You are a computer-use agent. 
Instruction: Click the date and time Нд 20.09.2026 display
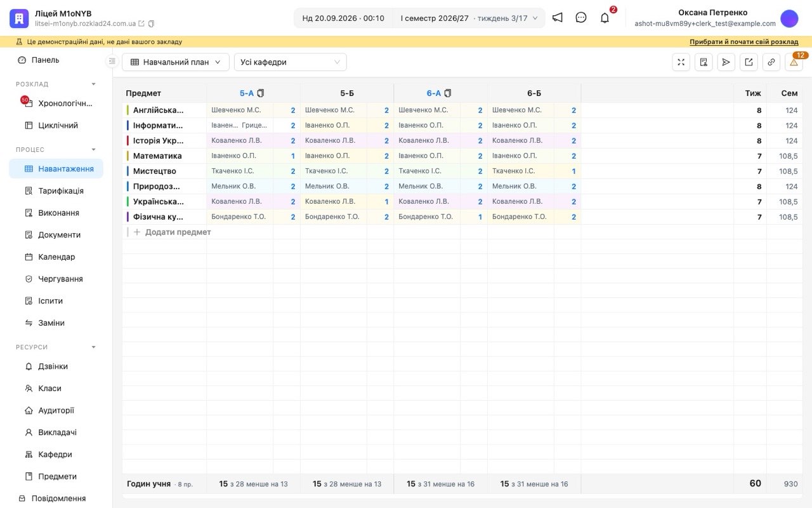[343, 18]
